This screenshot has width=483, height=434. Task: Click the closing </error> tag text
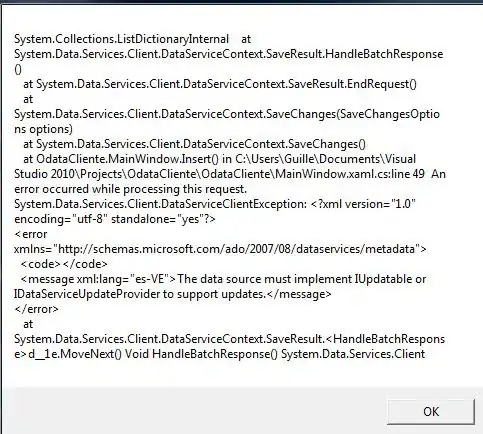tap(36, 309)
